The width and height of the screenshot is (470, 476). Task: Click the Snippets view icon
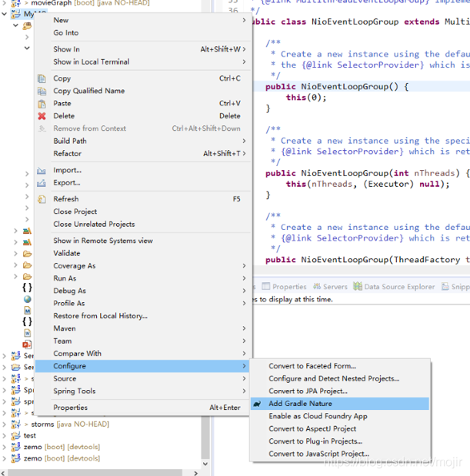click(x=445, y=286)
